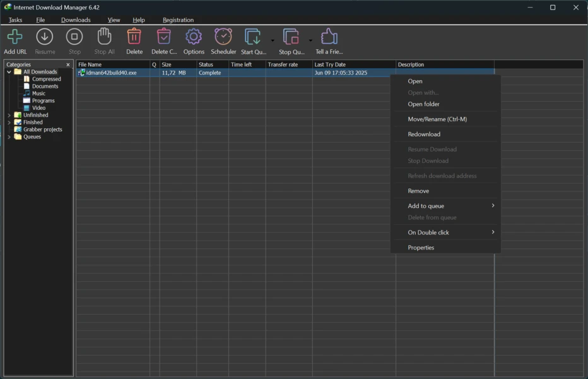Open the Stop Queue dropdown arrow
Screen dimensions: 588x379
point(310,40)
